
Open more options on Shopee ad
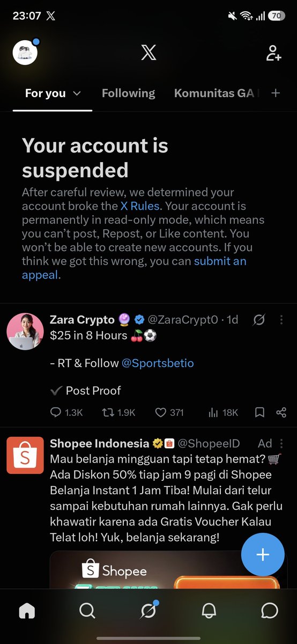[x=282, y=443]
